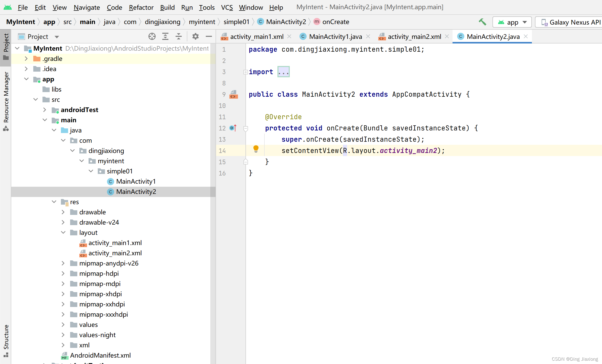Open the Galaxy Nexus API device selector

pyautogui.click(x=569, y=22)
